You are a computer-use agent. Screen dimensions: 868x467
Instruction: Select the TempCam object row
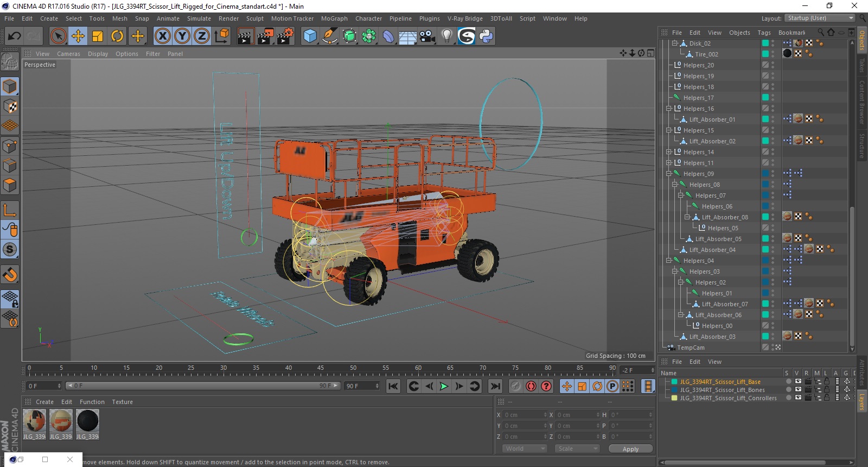[691, 348]
